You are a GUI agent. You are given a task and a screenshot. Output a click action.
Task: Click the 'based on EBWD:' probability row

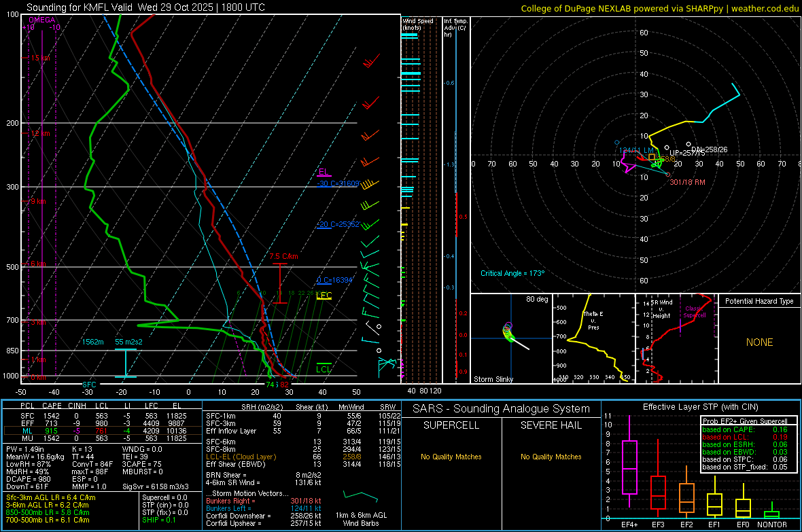point(745,452)
